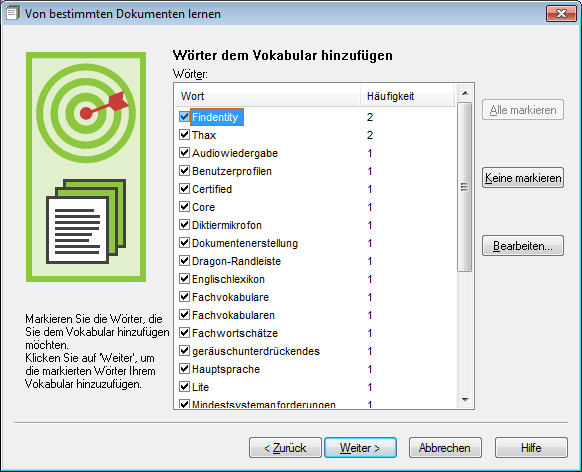The width and height of the screenshot is (582, 472).
Task: Toggle the Audiowiedergabe checkbox
Action: pos(184,153)
